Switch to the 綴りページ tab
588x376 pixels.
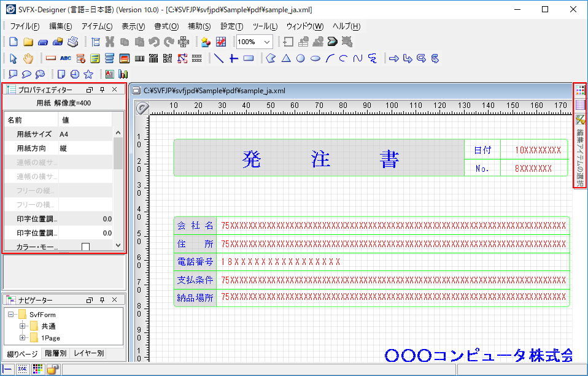click(23, 353)
